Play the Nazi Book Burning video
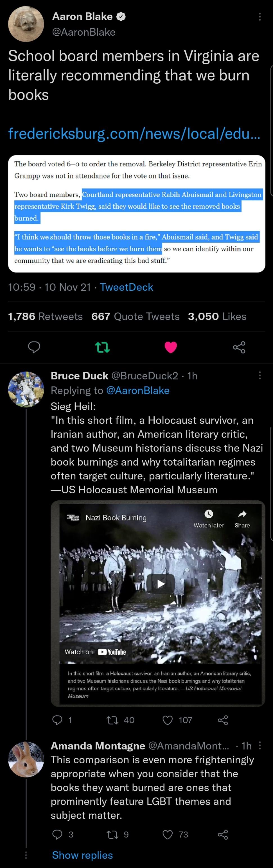This screenshot has width=273, height=868. pyautogui.click(x=161, y=583)
